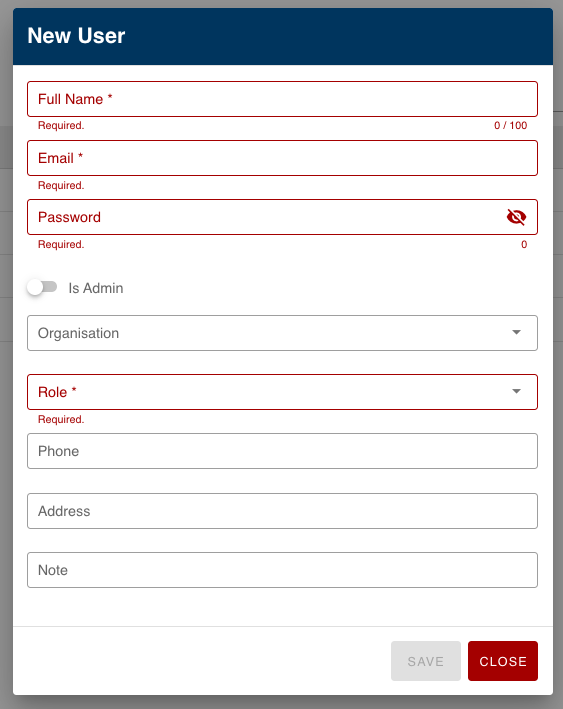The image size is (563, 709).
Task: Click the Is Admin label text
Action: 96,288
